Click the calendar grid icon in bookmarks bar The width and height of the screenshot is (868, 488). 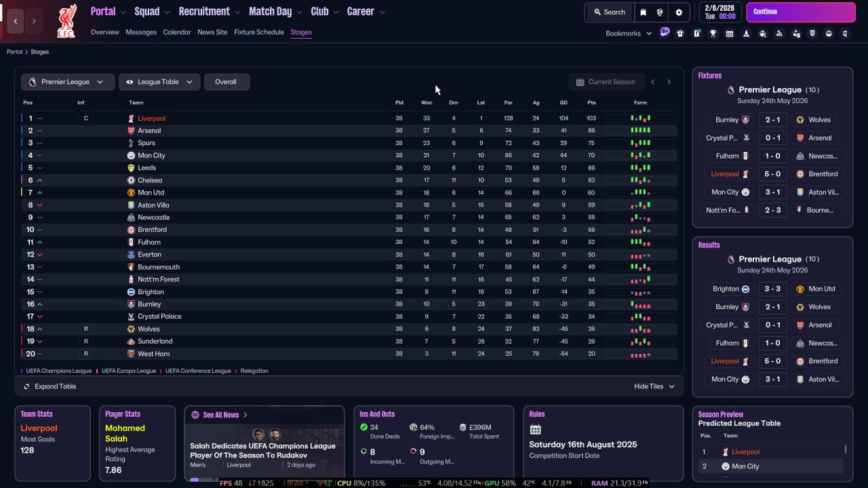730,33
